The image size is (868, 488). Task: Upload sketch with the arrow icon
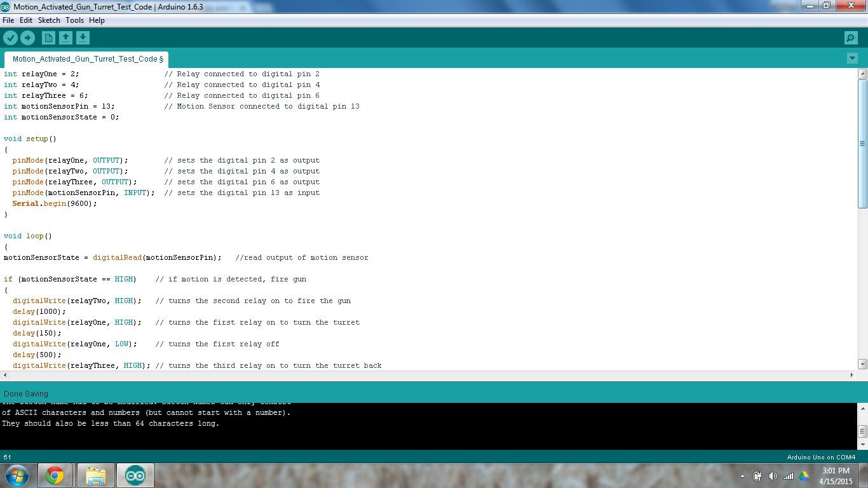[27, 38]
